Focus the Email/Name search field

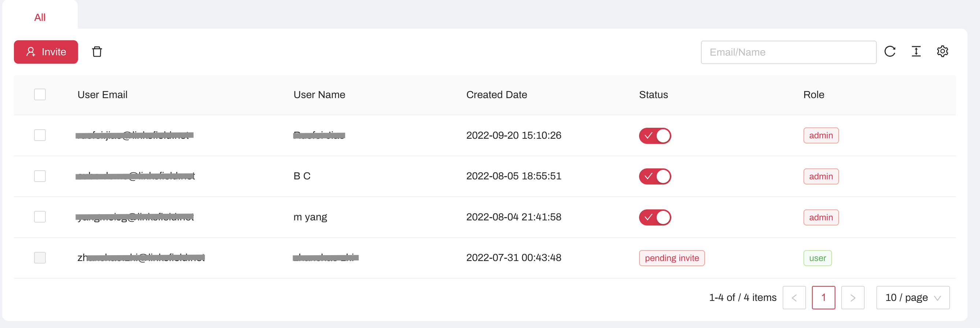[x=788, y=52]
